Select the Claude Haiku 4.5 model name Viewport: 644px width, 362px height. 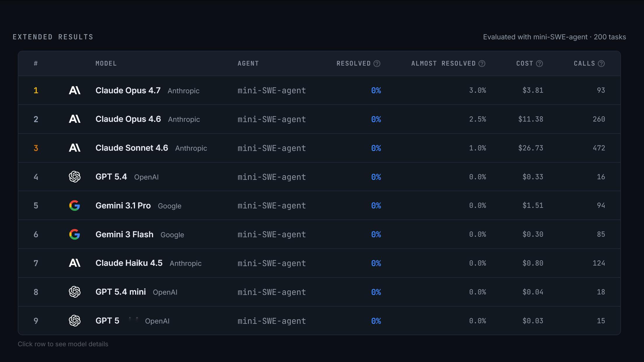(x=129, y=263)
